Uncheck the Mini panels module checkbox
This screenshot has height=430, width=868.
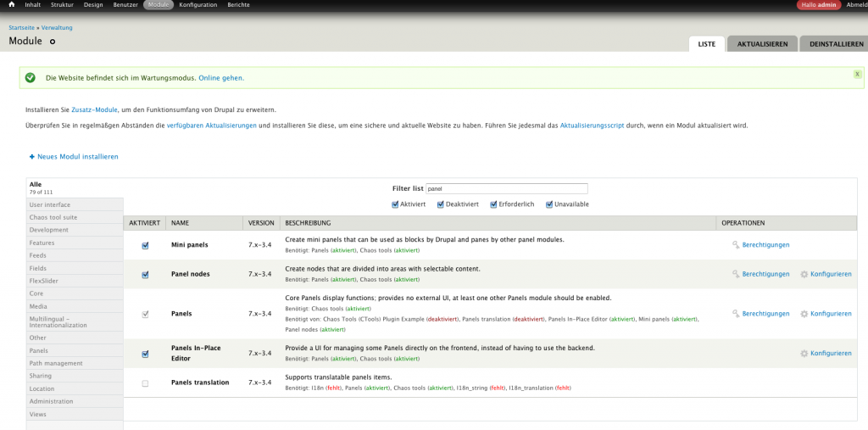coord(145,246)
